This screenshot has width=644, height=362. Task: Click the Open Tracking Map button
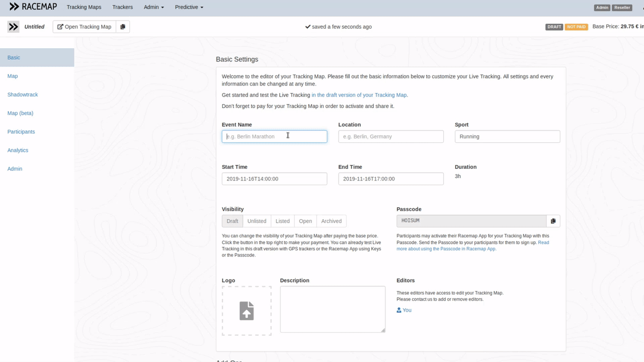tap(84, 27)
